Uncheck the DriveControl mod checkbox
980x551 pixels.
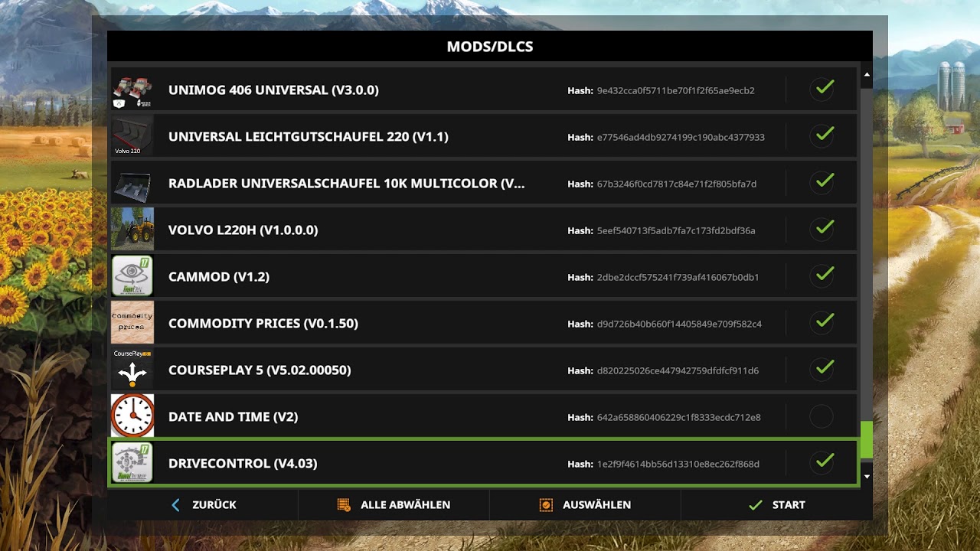pos(822,462)
